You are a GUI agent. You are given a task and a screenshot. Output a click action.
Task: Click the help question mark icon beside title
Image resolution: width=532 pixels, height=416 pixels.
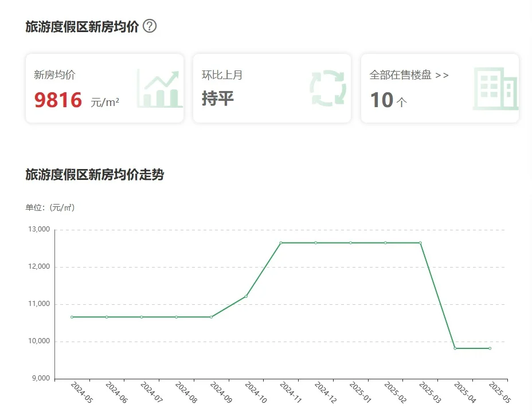(x=150, y=26)
